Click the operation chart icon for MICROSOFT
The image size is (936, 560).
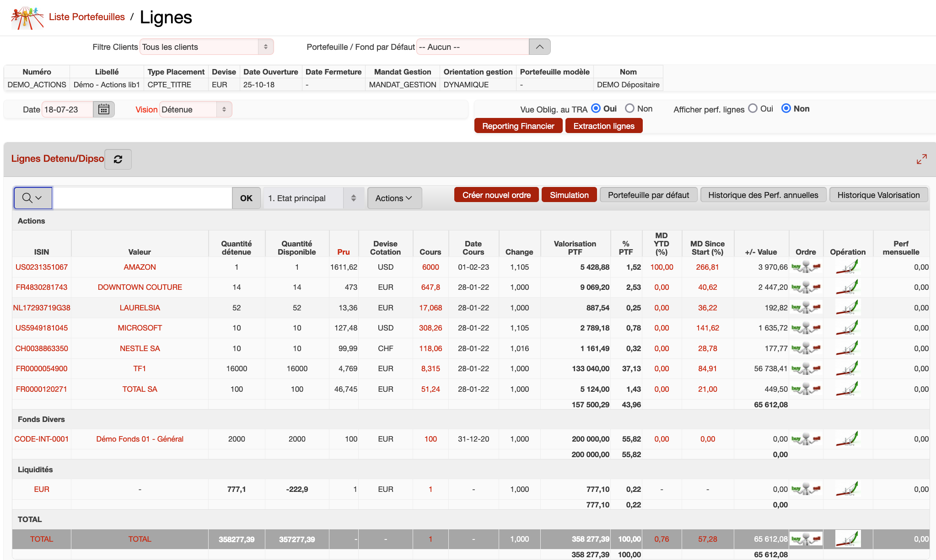coord(847,328)
